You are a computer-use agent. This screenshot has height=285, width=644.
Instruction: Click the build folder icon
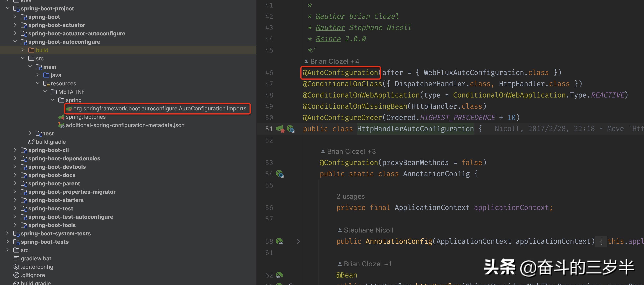[31, 50]
